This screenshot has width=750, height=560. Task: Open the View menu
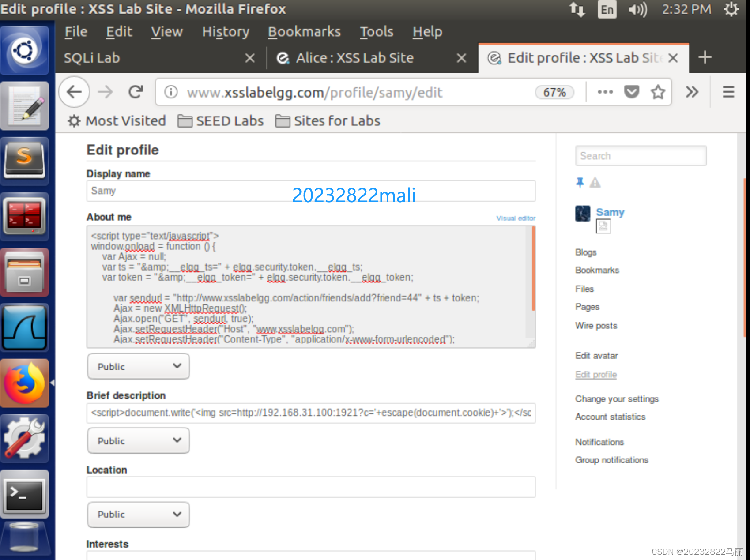tap(167, 32)
